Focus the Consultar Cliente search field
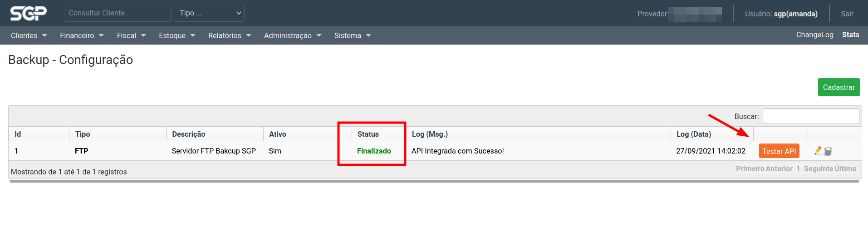Image resolution: width=868 pixels, height=228 pixels. (118, 13)
